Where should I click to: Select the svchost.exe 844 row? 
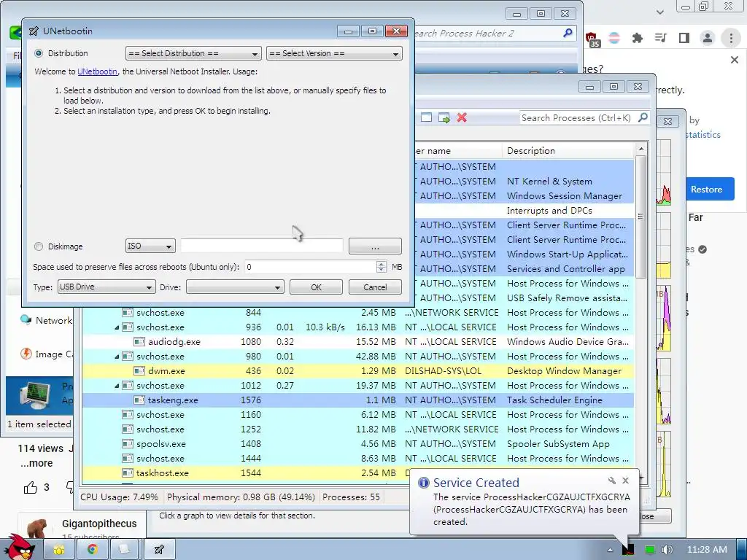pyautogui.click(x=357, y=312)
